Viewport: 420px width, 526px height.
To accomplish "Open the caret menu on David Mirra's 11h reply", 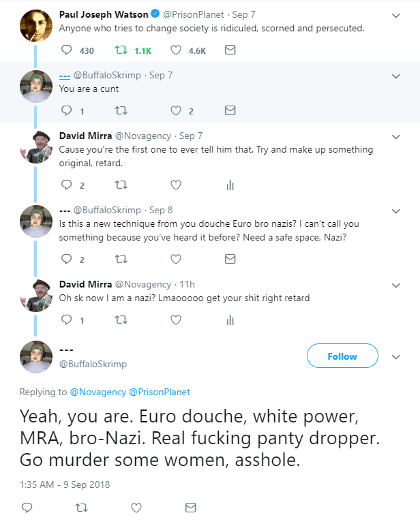I will pyautogui.click(x=396, y=284).
